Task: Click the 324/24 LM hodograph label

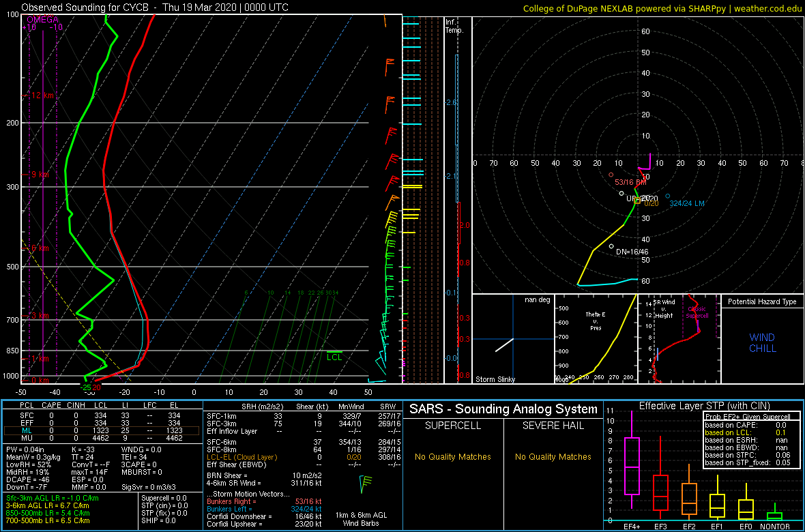Action: [686, 203]
